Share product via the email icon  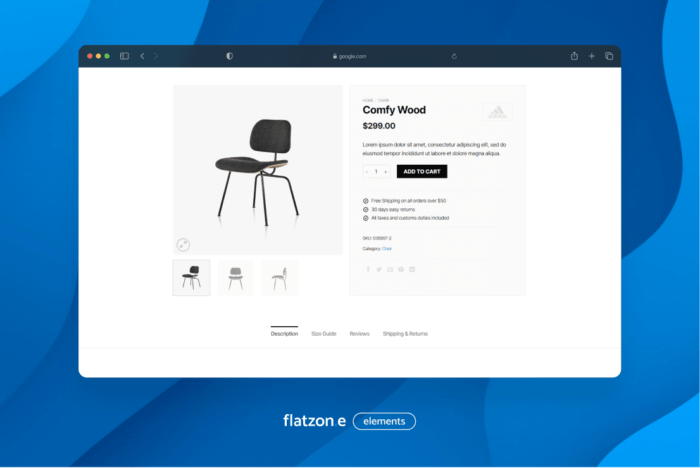[390, 269]
